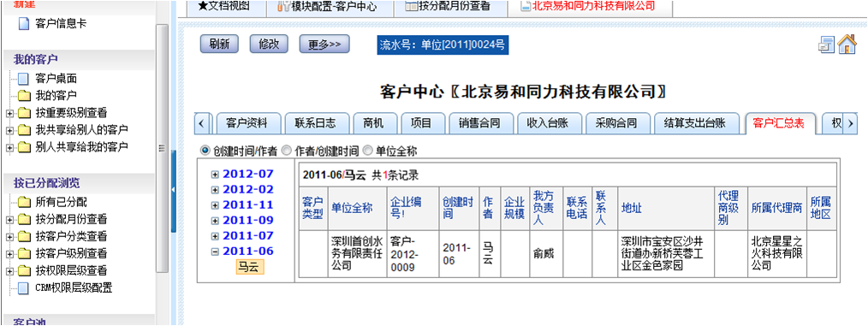Select the 创建时间/作者 radio button
868x326 pixels.
pos(205,150)
